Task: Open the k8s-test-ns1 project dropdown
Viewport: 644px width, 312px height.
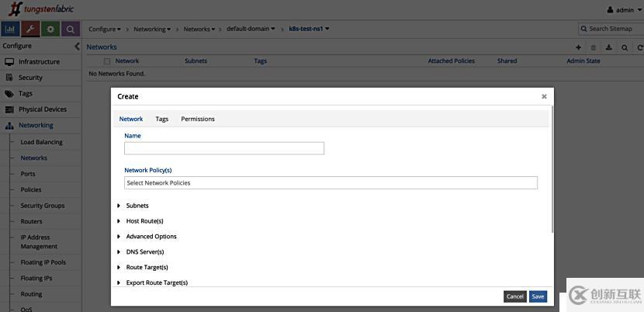Action: [310, 29]
